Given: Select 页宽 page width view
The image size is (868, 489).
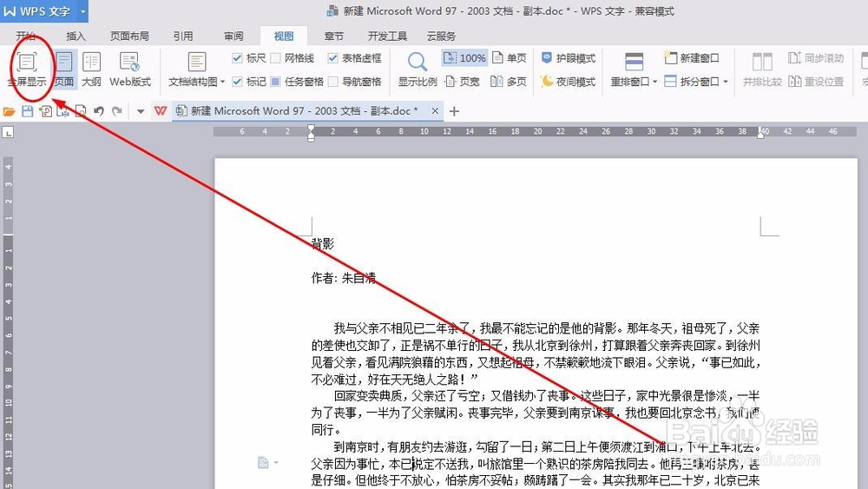Looking at the screenshot, I should [463, 82].
